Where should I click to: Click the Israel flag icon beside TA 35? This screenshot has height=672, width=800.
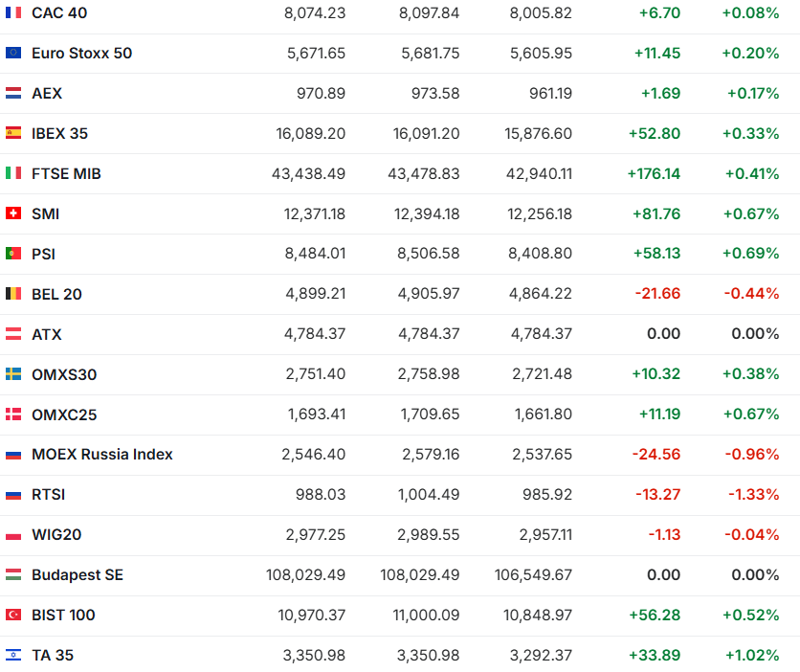point(13,656)
